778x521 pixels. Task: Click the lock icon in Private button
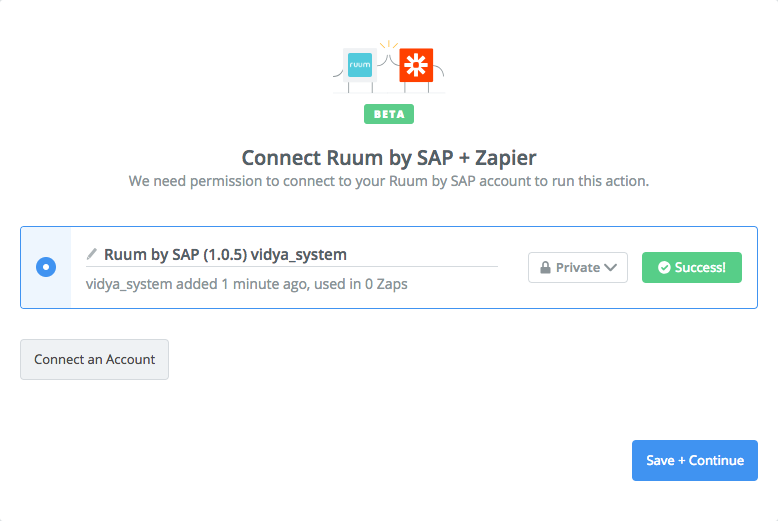click(545, 267)
